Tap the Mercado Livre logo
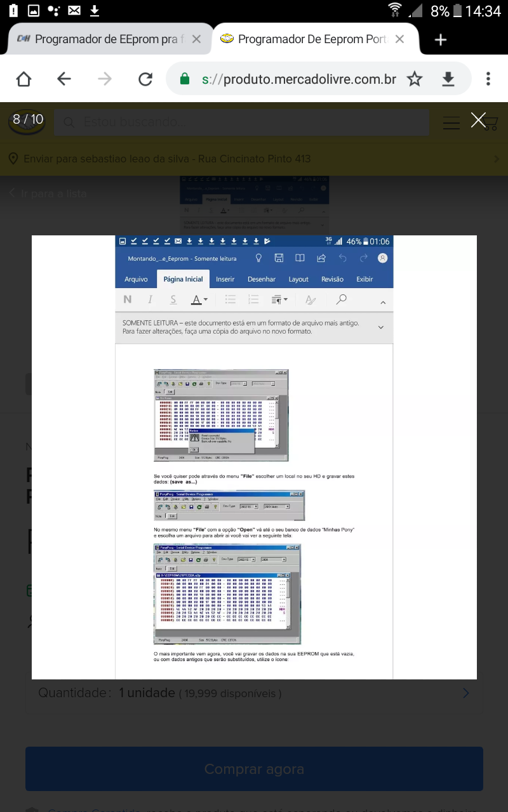 pos(27,121)
